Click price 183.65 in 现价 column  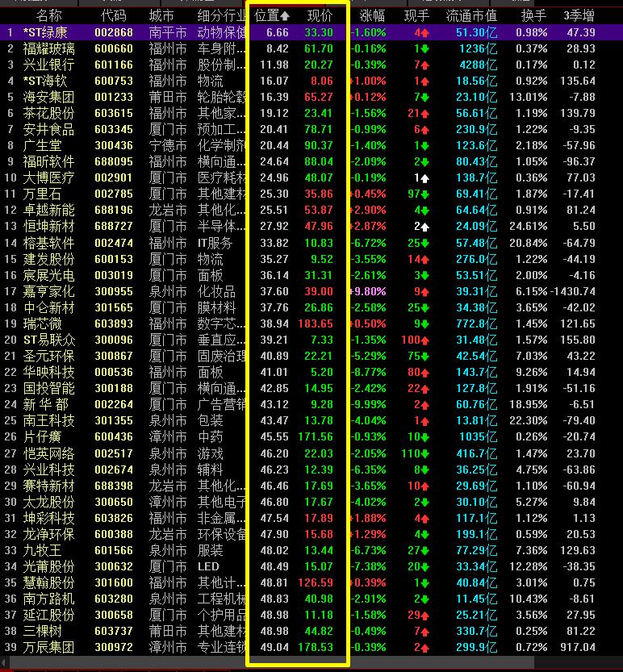point(316,324)
